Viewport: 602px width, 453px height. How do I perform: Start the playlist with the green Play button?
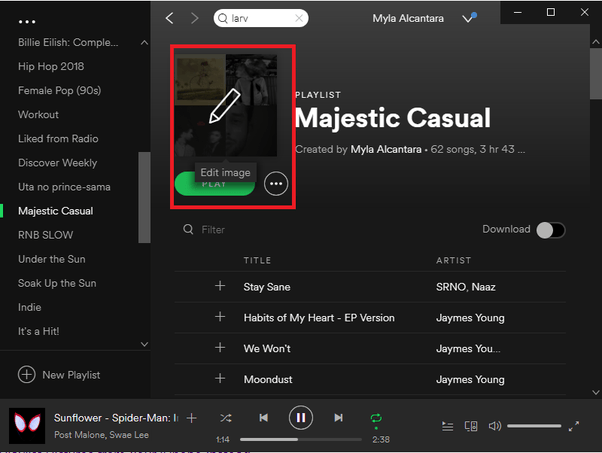(x=214, y=184)
